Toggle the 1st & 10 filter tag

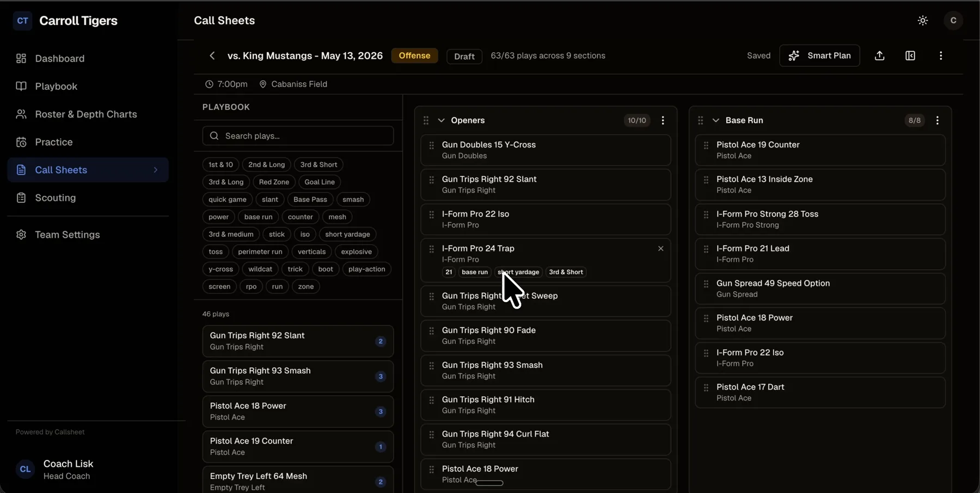pos(220,165)
